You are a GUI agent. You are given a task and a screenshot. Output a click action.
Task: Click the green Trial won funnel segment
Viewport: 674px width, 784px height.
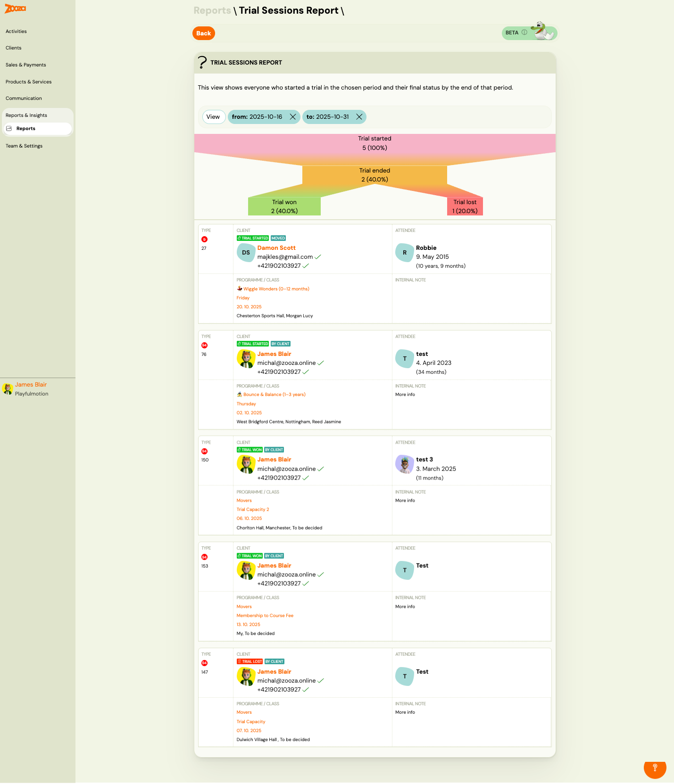(284, 206)
